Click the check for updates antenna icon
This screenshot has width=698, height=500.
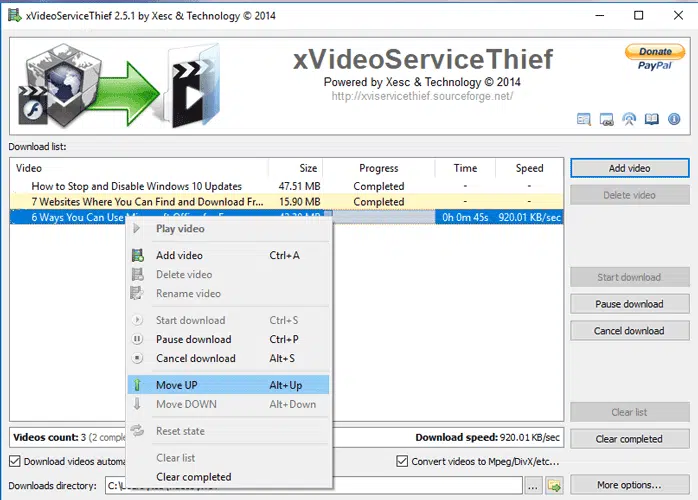click(x=629, y=119)
